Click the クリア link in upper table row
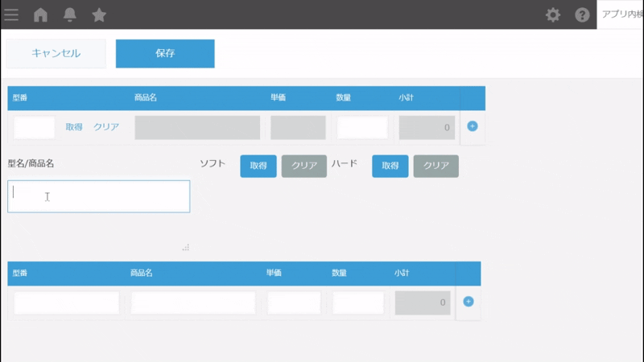Screen dimensions: 644x362 click(x=106, y=127)
